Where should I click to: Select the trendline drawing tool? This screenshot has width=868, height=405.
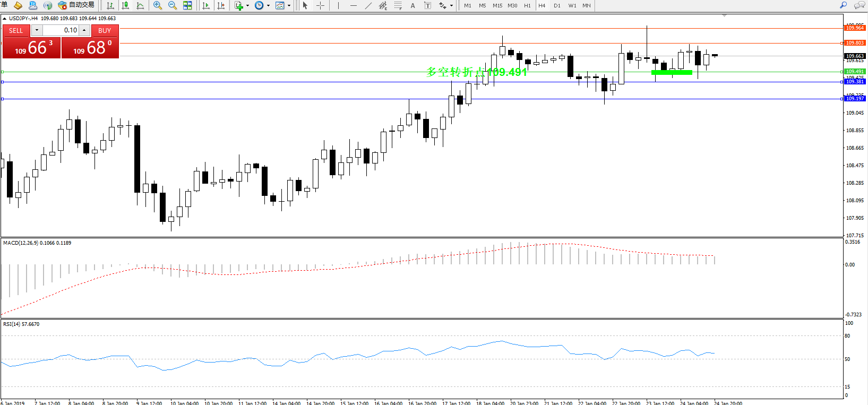[368, 5]
